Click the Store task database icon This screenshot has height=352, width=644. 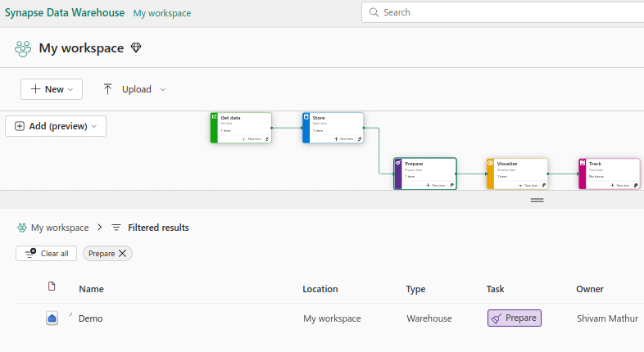coord(306,118)
